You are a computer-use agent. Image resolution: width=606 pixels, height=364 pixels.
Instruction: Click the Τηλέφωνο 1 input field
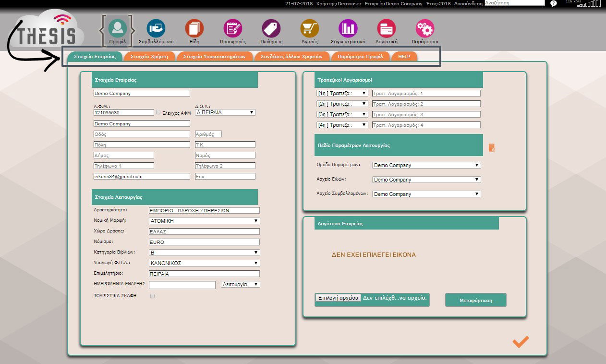pyautogui.click(x=124, y=166)
